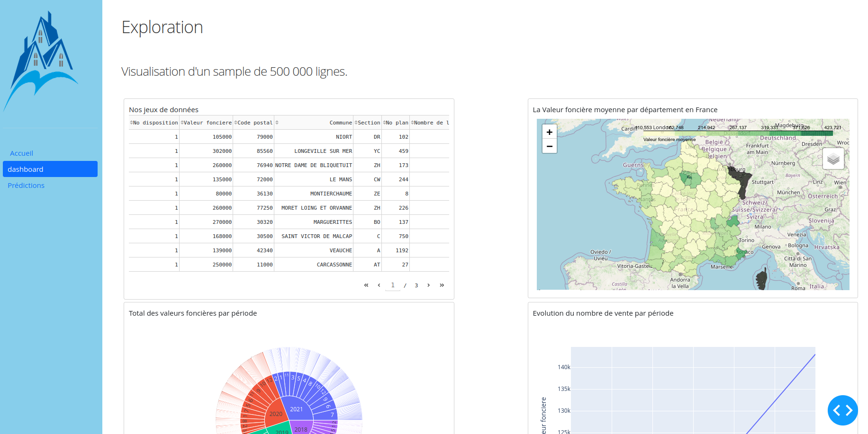Select the 2021 sunburst segment
The width and height of the screenshot is (868, 434).
coord(296,409)
